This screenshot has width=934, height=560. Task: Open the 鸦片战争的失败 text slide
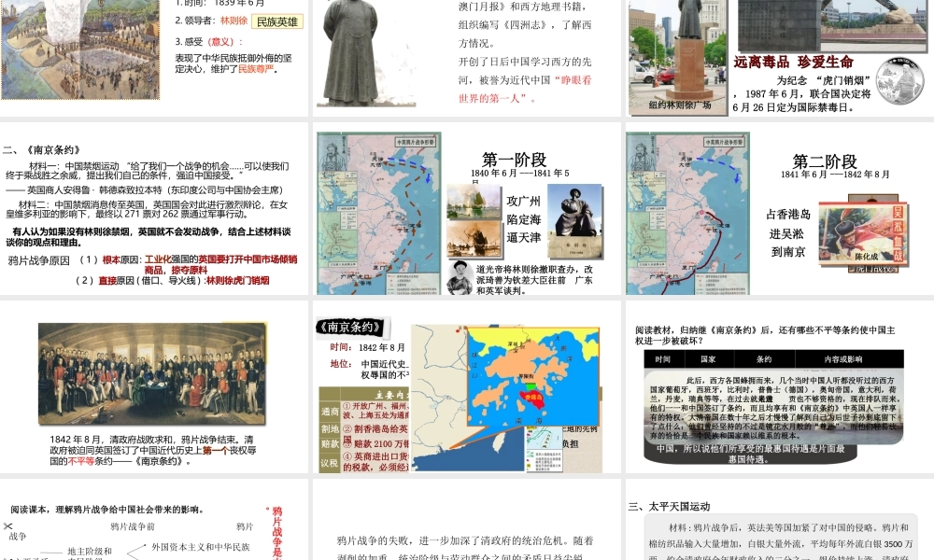pyautogui.click(x=466, y=519)
